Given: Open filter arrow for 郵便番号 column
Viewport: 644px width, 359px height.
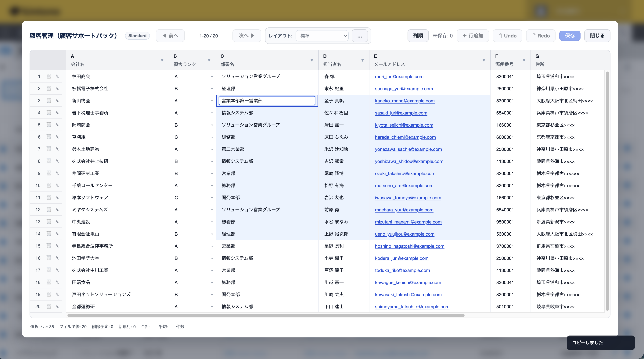Looking at the screenshot, I should click(x=524, y=60).
